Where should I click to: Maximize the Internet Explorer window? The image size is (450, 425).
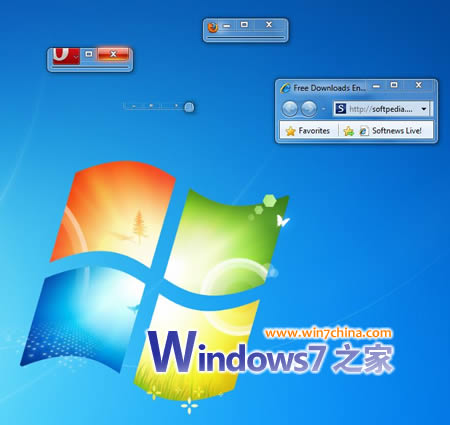[394, 85]
